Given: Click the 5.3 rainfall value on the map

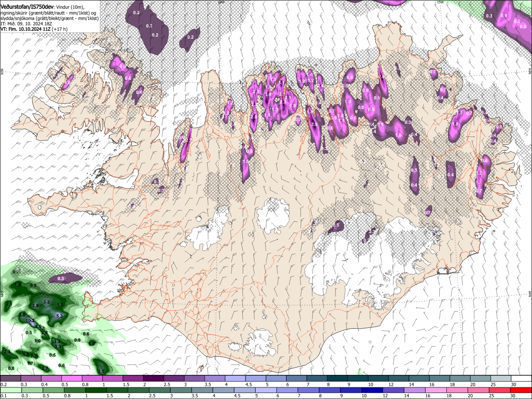Looking at the screenshot, I should (x=59, y=316).
